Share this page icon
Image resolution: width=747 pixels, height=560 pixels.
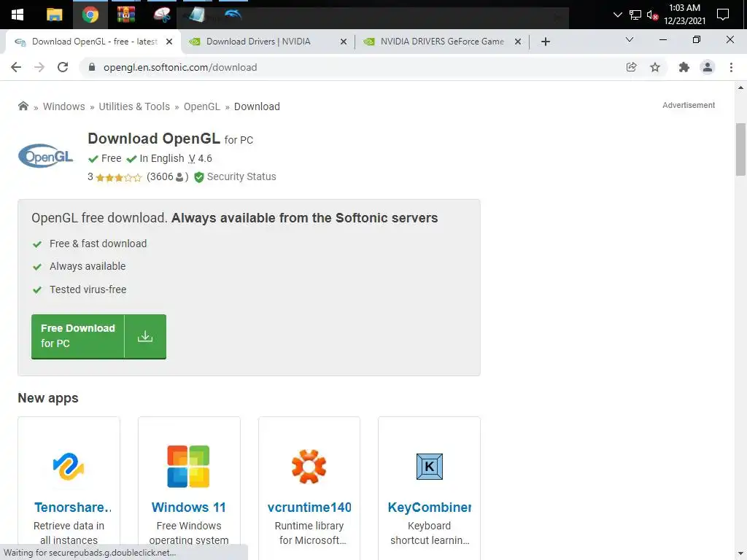pos(631,67)
